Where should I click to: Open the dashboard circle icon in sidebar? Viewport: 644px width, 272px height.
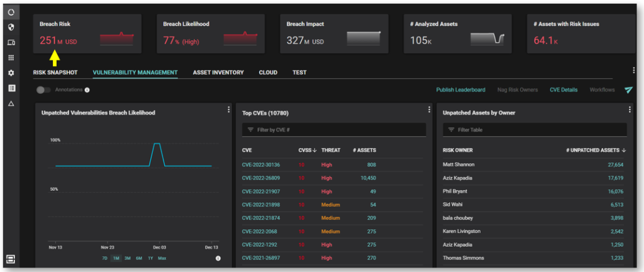(11, 13)
